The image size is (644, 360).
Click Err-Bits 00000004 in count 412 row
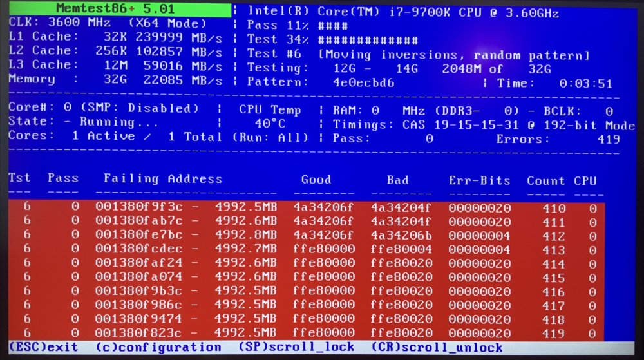tap(479, 236)
